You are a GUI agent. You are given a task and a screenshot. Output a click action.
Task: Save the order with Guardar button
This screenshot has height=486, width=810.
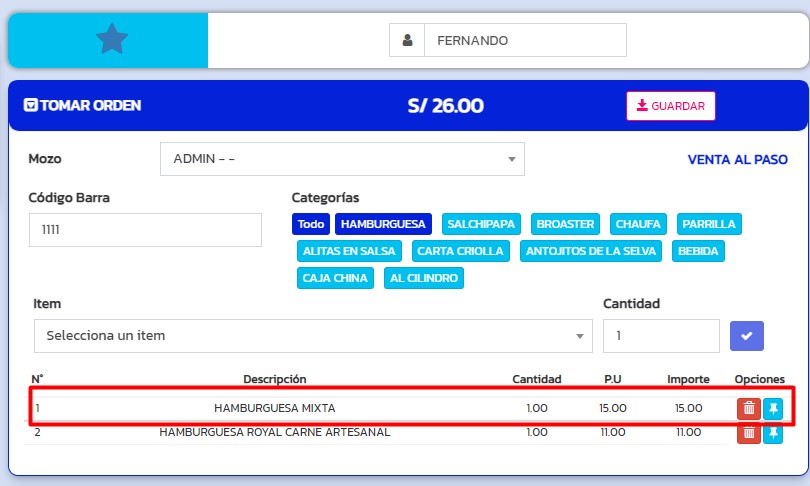coord(670,106)
